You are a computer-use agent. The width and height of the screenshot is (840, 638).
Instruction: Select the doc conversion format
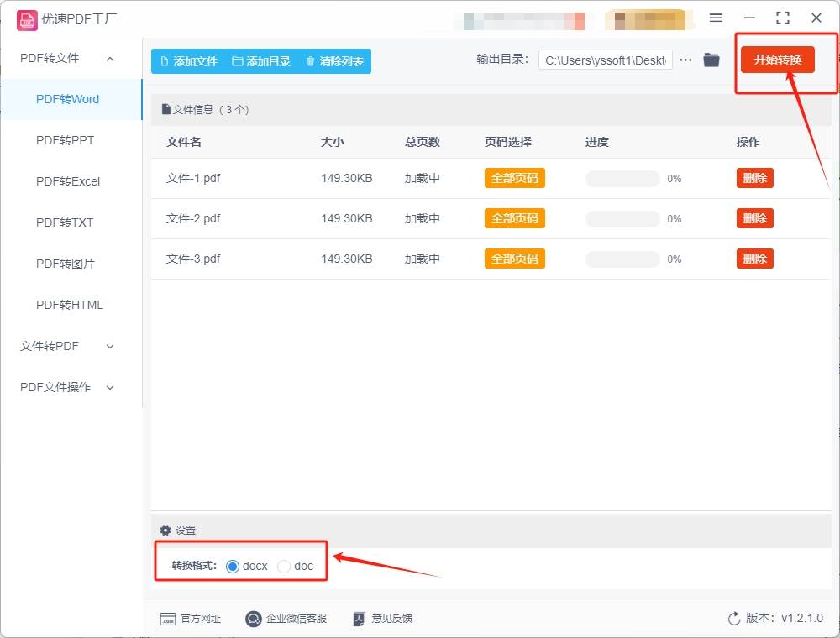(x=283, y=567)
